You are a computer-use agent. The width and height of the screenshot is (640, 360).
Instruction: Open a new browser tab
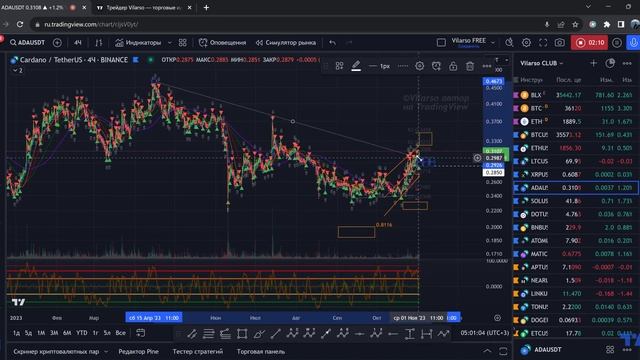[x=206, y=7]
